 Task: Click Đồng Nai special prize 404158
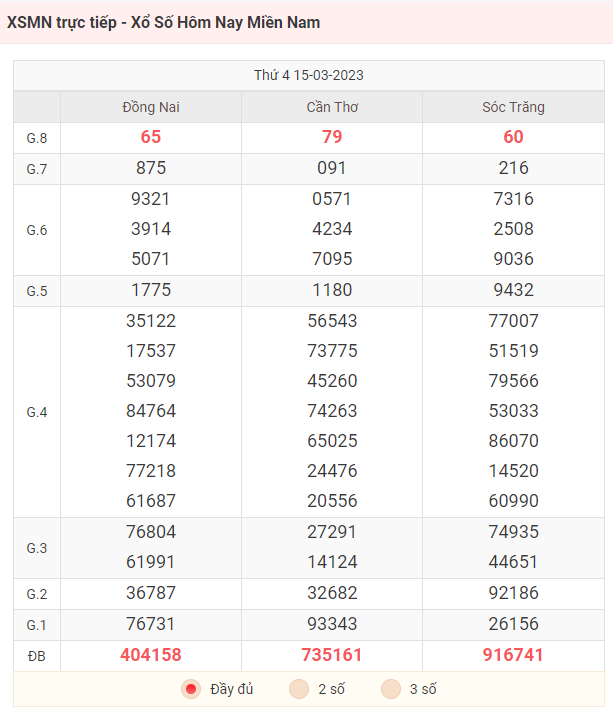(151, 655)
